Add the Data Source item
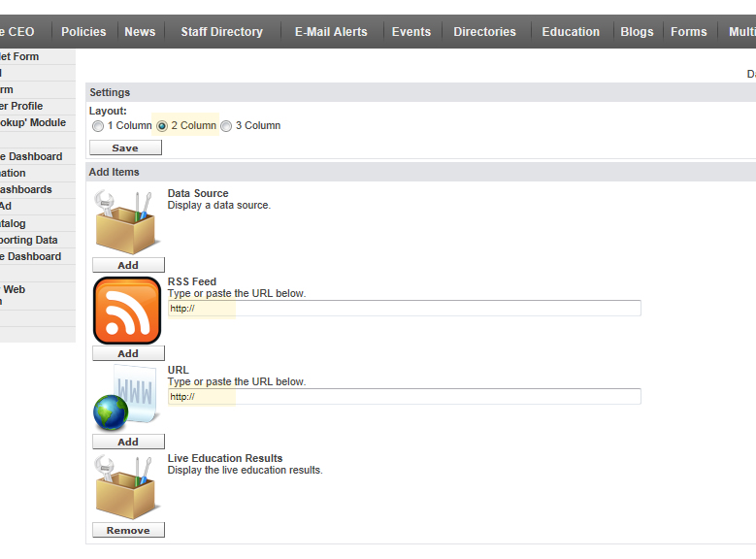The height and width of the screenshot is (559, 756). tap(128, 265)
